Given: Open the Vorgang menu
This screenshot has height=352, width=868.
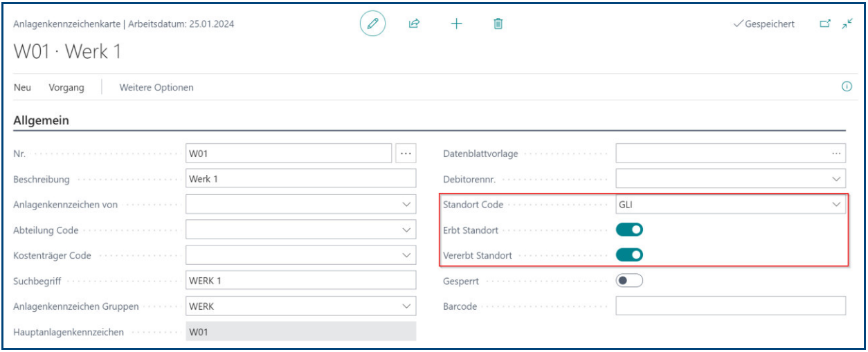Looking at the screenshot, I should point(66,88).
